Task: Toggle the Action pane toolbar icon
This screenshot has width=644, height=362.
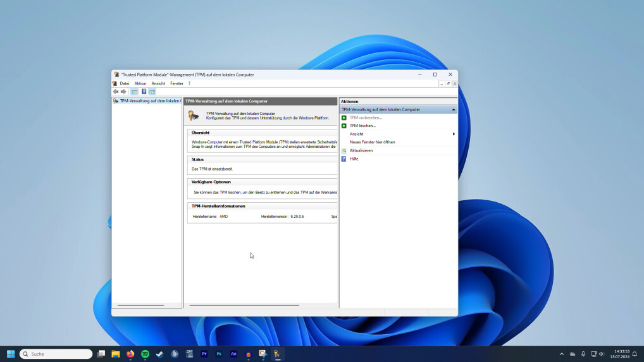Action: point(152,92)
